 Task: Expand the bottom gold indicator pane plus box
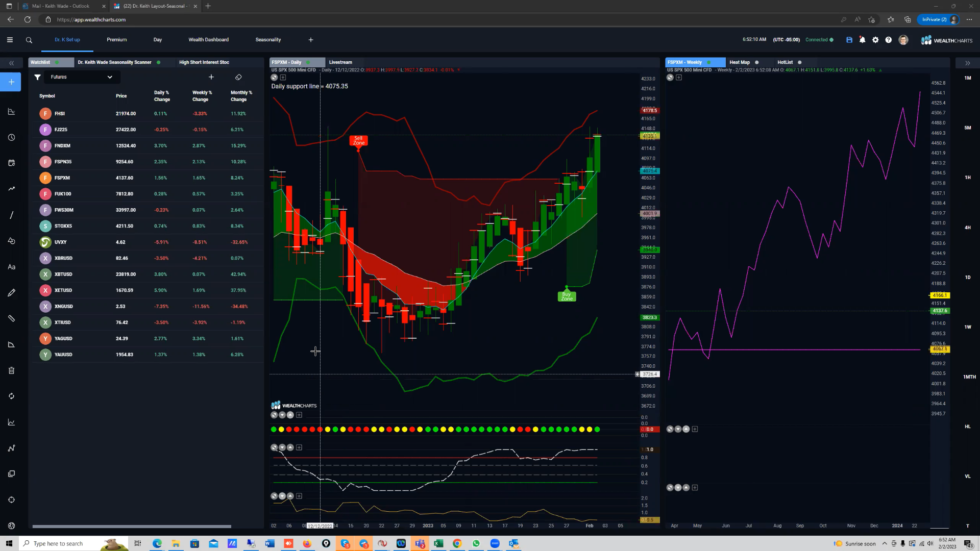coord(299,496)
